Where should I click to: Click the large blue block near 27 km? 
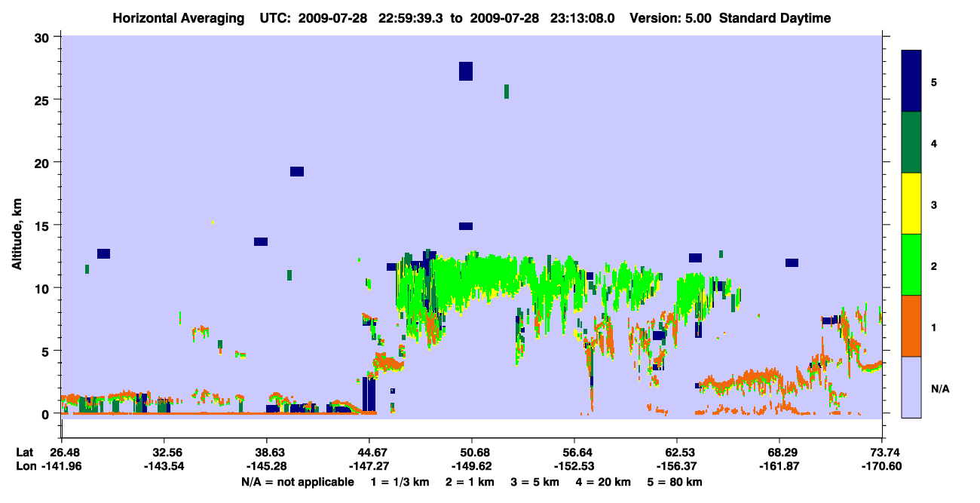[x=466, y=71]
